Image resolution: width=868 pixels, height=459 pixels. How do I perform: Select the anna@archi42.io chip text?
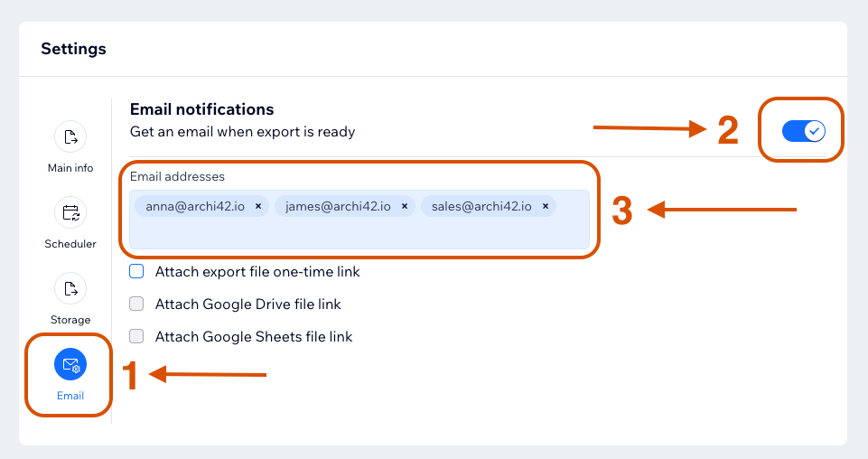click(195, 206)
